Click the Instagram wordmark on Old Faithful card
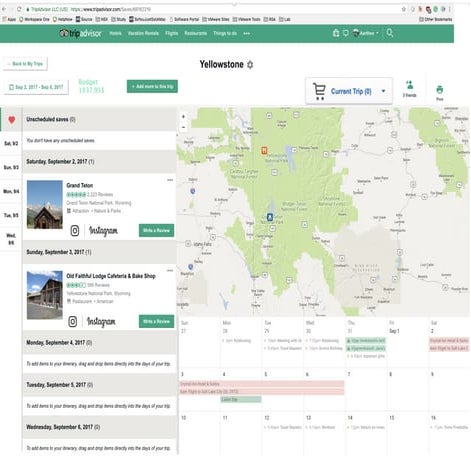Viewport: 471px width, 471px height. click(101, 321)
